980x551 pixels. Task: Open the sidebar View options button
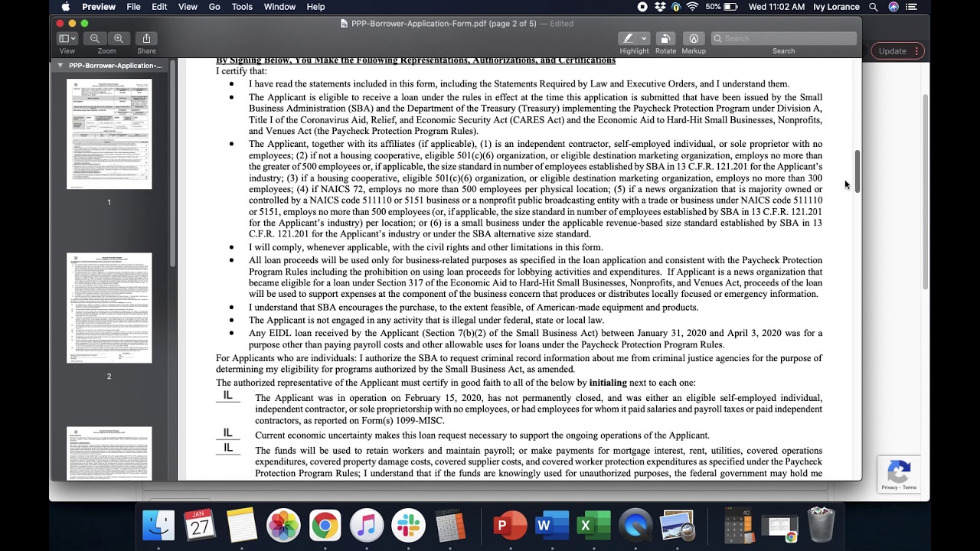pyautogui.click(x=67, y=38)
